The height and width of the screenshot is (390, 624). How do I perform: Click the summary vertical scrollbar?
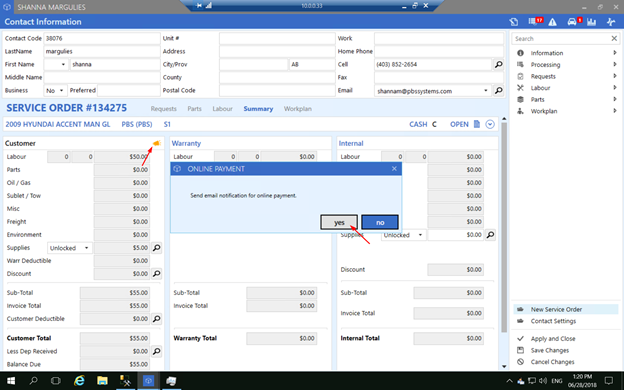(504, 227)
